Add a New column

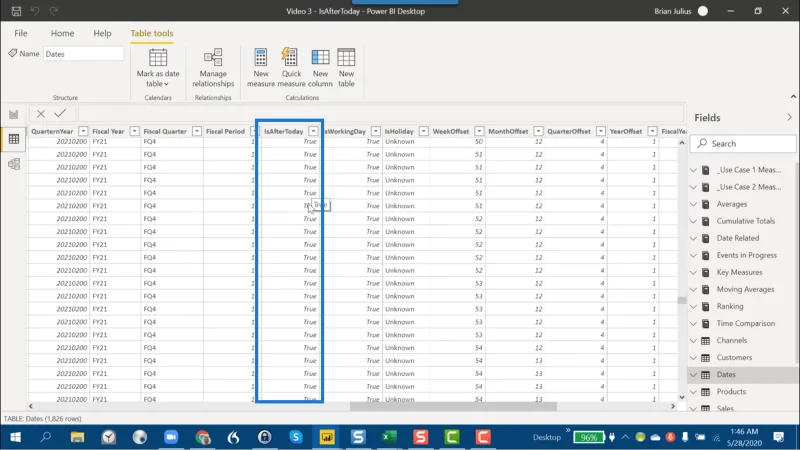[x=320, y=68]
